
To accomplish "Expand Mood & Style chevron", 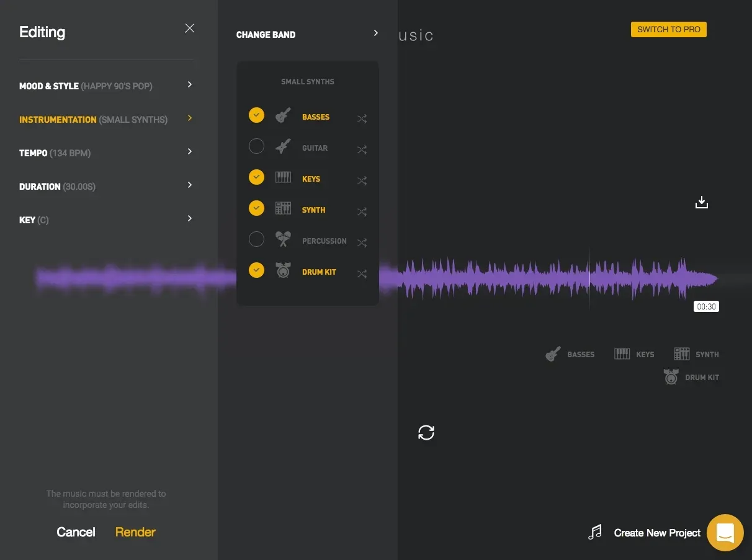I will (190, 84).
